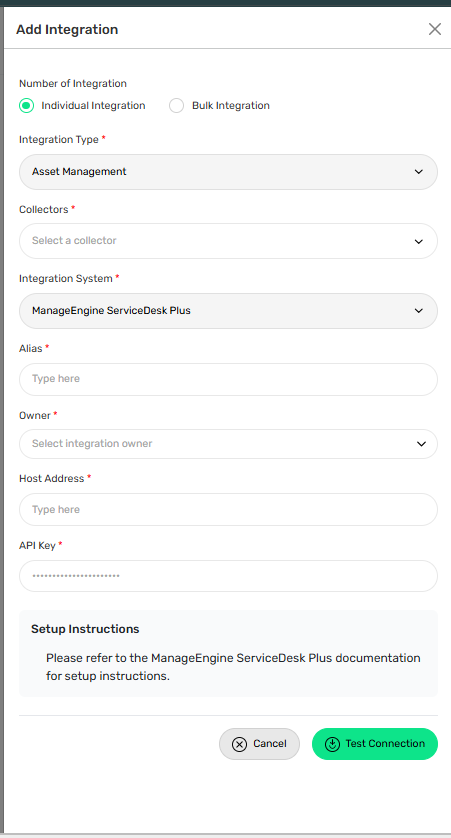Click the Setup Instructions heading

(85, 629)
